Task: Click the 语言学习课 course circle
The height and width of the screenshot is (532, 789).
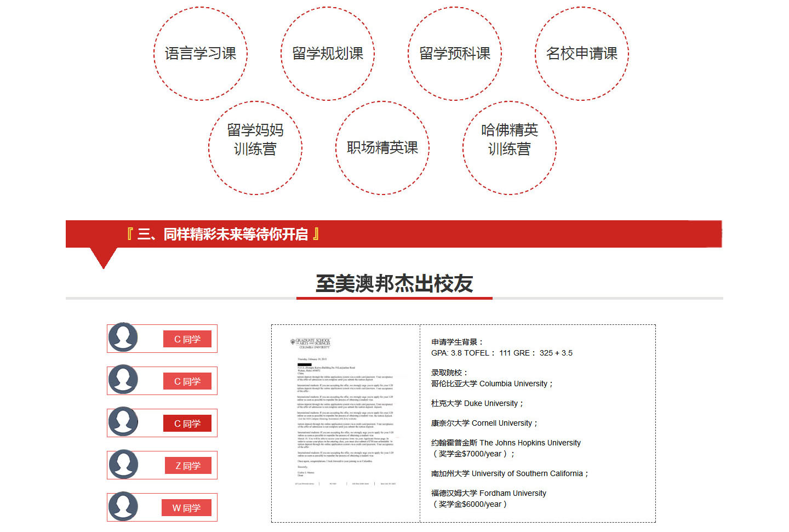Action: coord(201,54)
